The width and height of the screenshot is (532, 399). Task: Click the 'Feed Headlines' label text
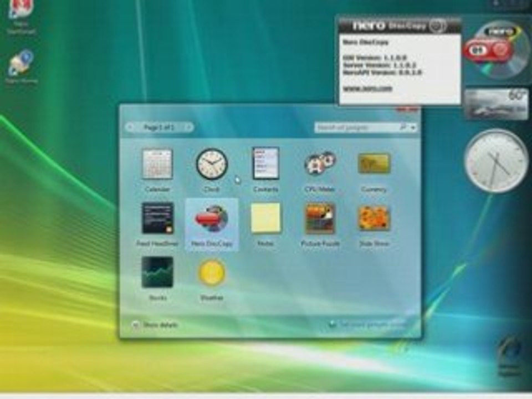coord(157,243)
